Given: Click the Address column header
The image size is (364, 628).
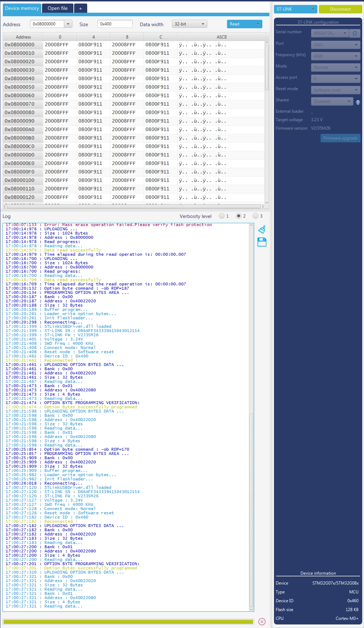Looking at the screenshot, I should click(x=23, y=37).
